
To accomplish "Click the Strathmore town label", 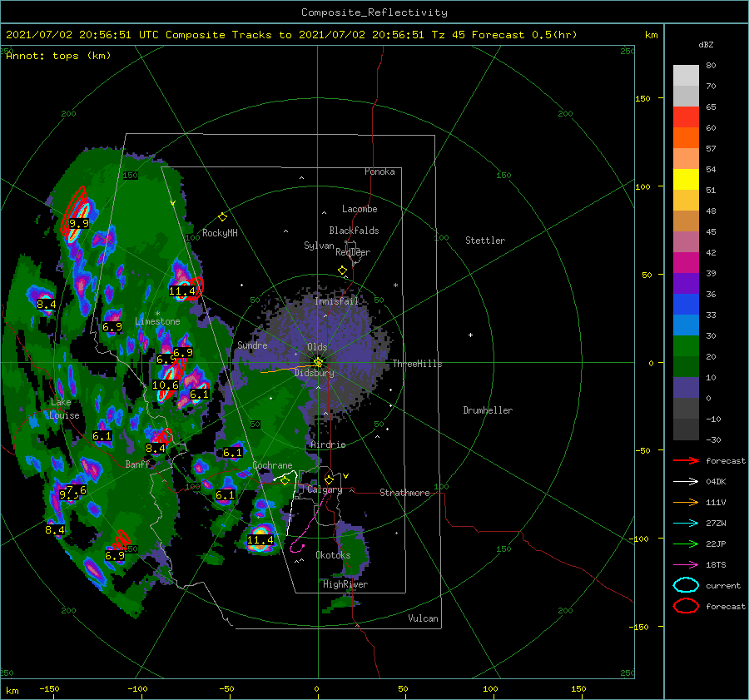I will [x=404, y=493].
